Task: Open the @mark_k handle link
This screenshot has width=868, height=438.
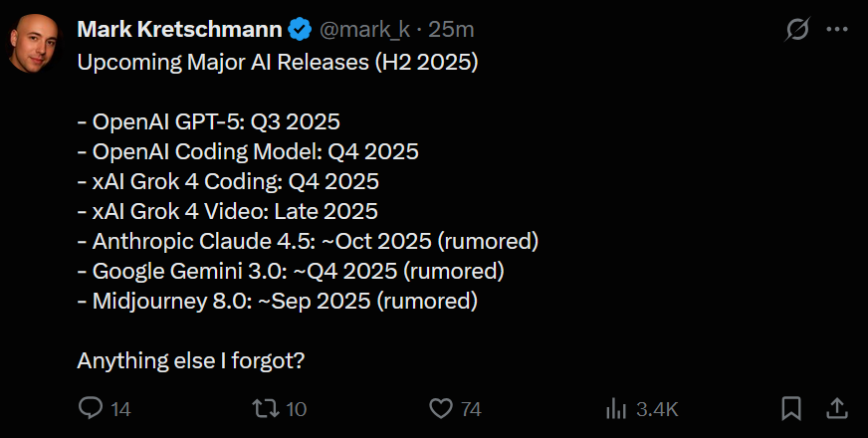Action: (x=366, y=30)
